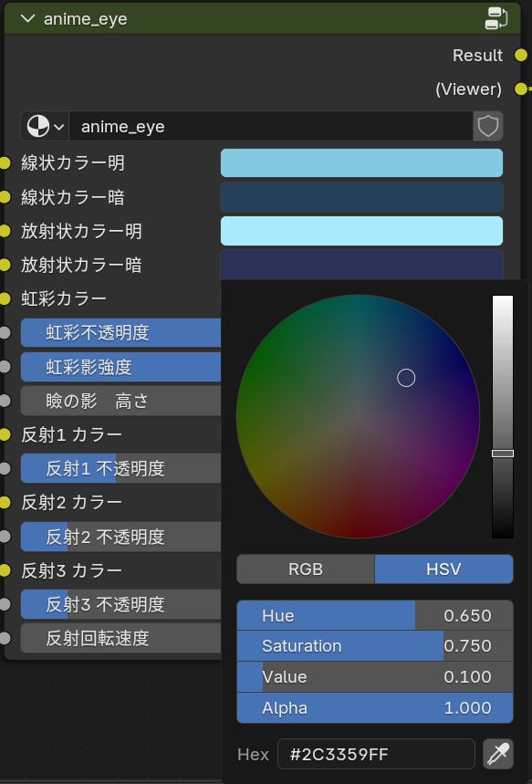Click the 虹彩カラー input socket
The height and width of the screenshot is (784, 532).
point(5,298)
